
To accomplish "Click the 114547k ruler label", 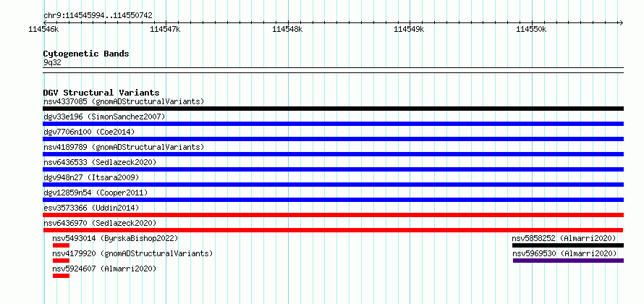I will [165, 29].
